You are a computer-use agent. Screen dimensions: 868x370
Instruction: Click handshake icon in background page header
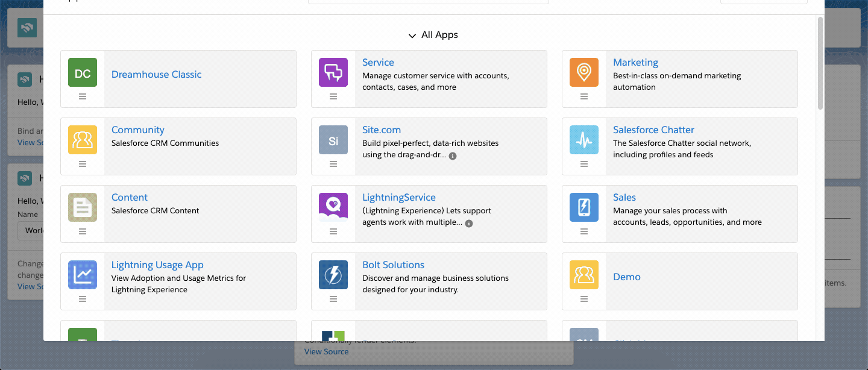coord(27,28)
